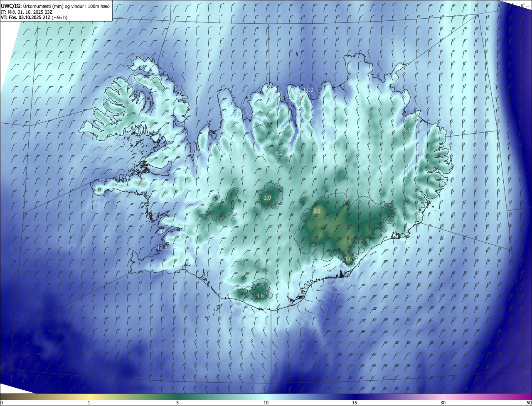Click the 1 tick label on the color scale

click(x=89, y=403)
